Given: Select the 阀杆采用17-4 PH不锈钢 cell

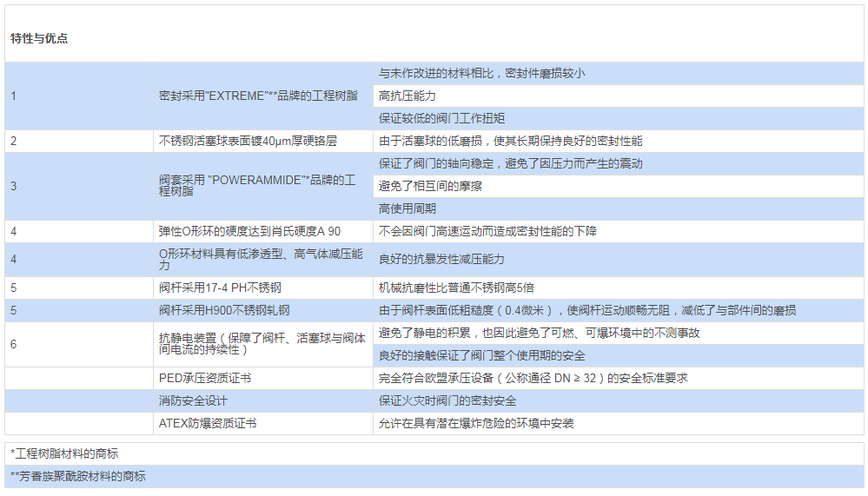Looking at the screenshot, I should [220, 288].
